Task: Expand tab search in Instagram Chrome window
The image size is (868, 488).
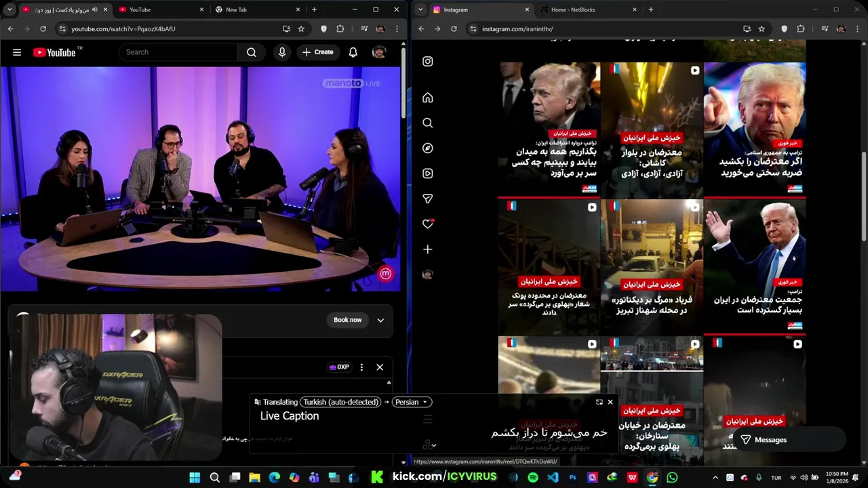Action: (x=420, y=9)
